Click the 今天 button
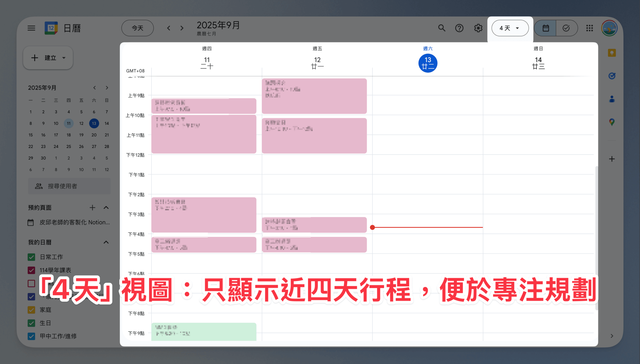 click(137, 28)
